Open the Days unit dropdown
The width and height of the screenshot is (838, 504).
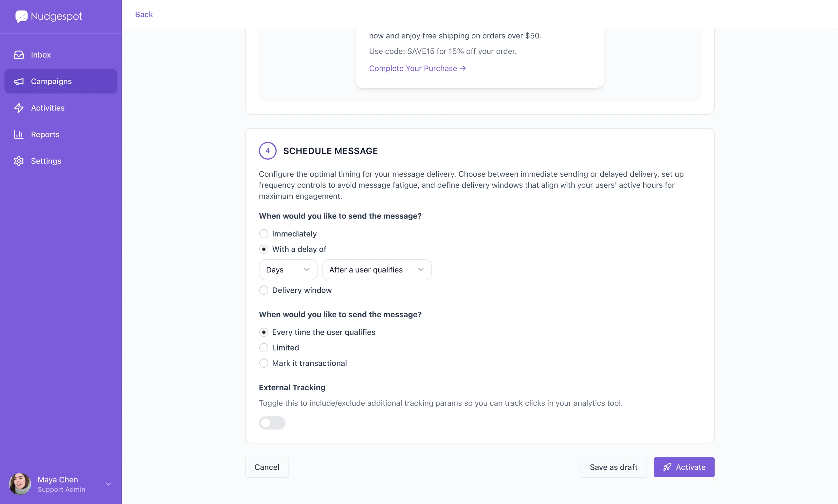click(288, 269)
